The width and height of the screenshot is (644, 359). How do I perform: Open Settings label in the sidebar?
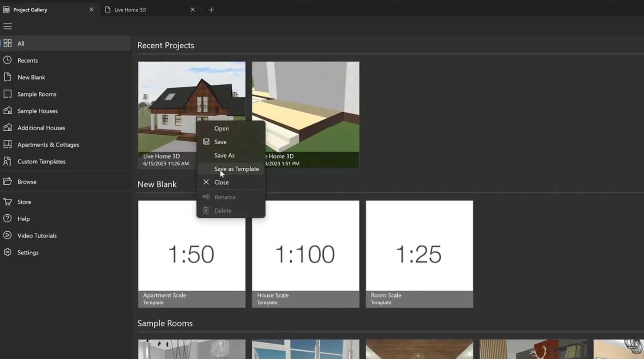tap(28, 253)
